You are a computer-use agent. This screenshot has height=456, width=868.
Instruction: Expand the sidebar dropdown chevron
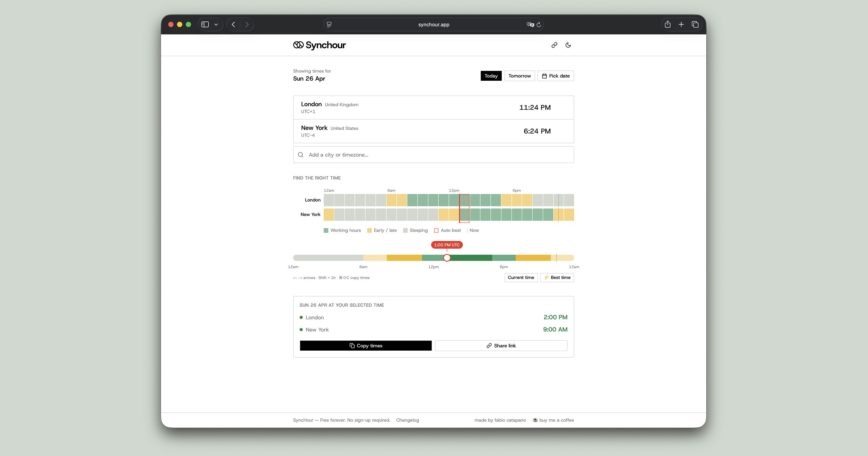coord(216,25)
